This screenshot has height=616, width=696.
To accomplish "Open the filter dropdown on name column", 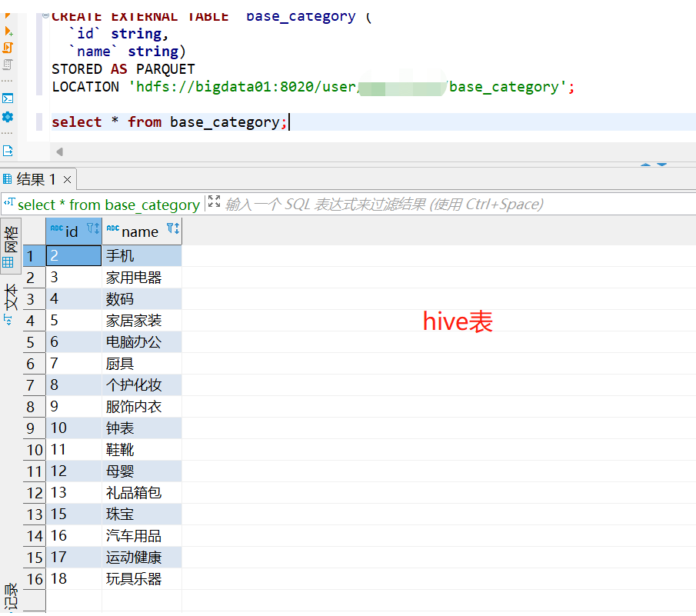I will 171,227.
